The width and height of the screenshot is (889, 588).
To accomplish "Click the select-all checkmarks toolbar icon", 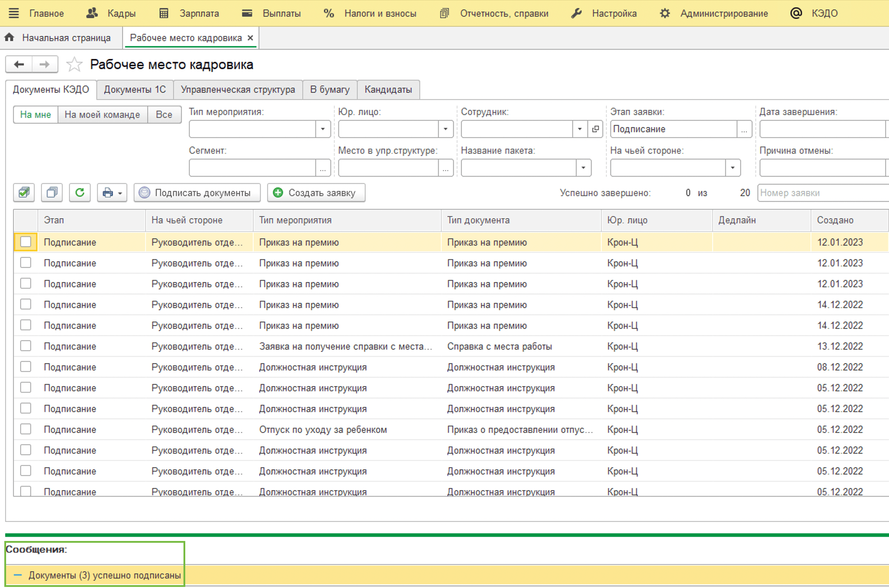I will (24, 193).
